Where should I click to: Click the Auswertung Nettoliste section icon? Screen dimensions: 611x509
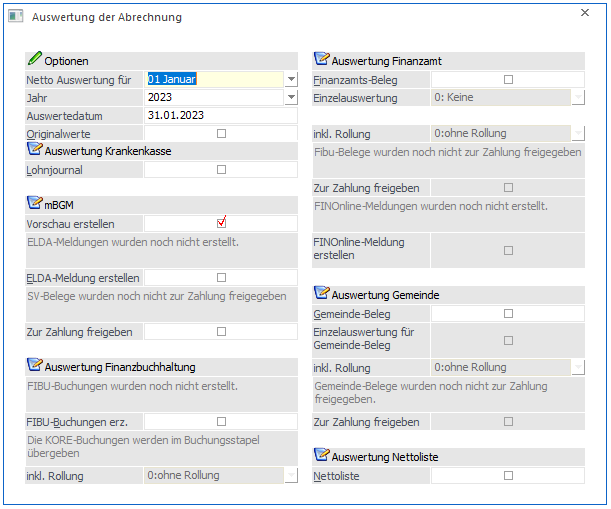322,456
